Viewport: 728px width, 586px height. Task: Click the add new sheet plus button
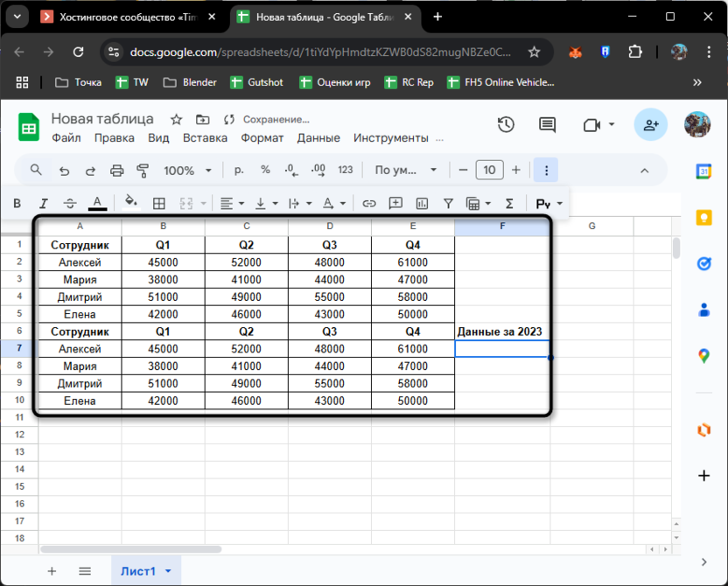coord(52,571)
